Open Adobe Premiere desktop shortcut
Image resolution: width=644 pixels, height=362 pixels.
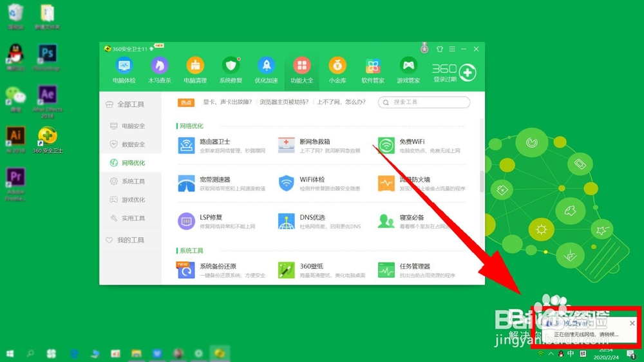[15, 184]
